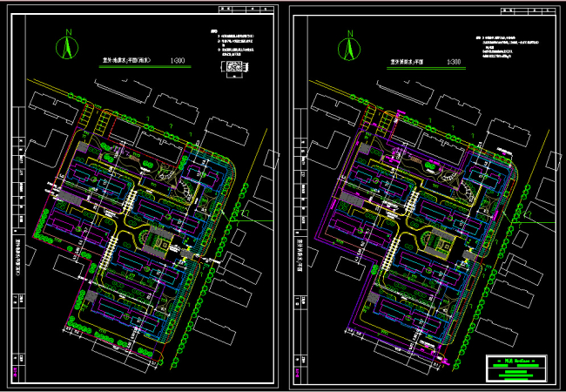Click the 1:300 scale label on right sheet
The width and height of the screenshot is (566, 392).
[454, 63]
